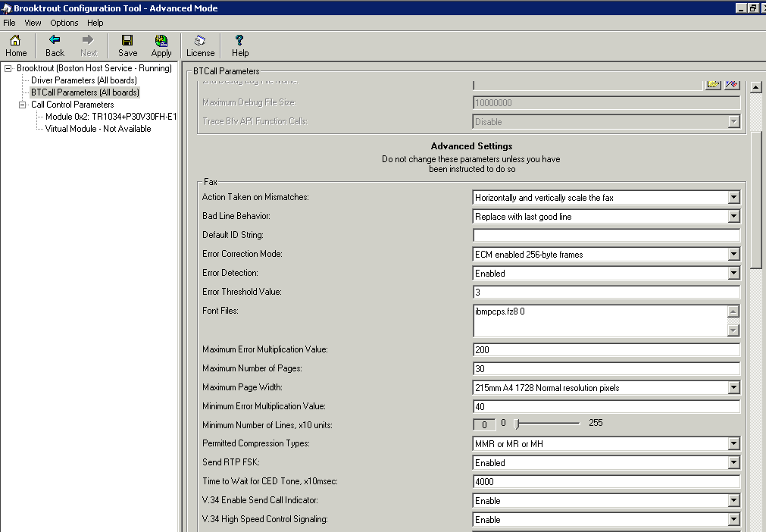Collapse the Brooktrout root tree node

8,68
